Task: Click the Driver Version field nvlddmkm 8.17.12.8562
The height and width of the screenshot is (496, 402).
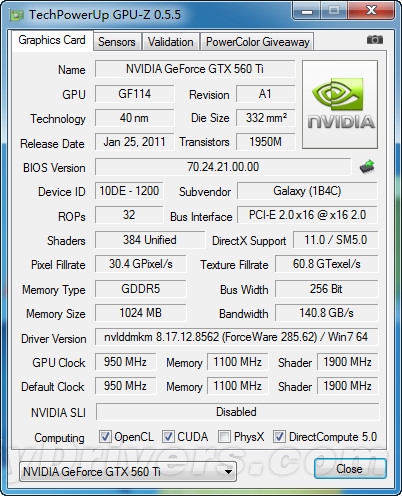Action: click(237, 337)
